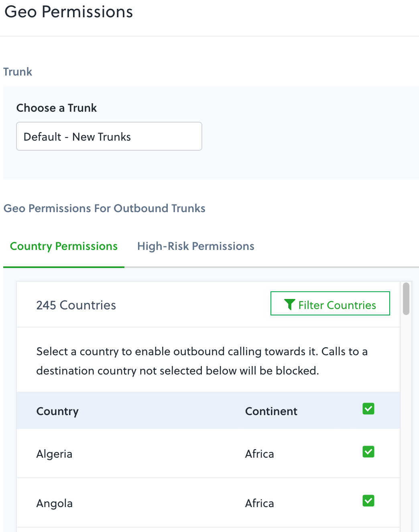Click the Choose a Trunk field label
This screenshot has height=532, width=419.
[x=57, y=108]
